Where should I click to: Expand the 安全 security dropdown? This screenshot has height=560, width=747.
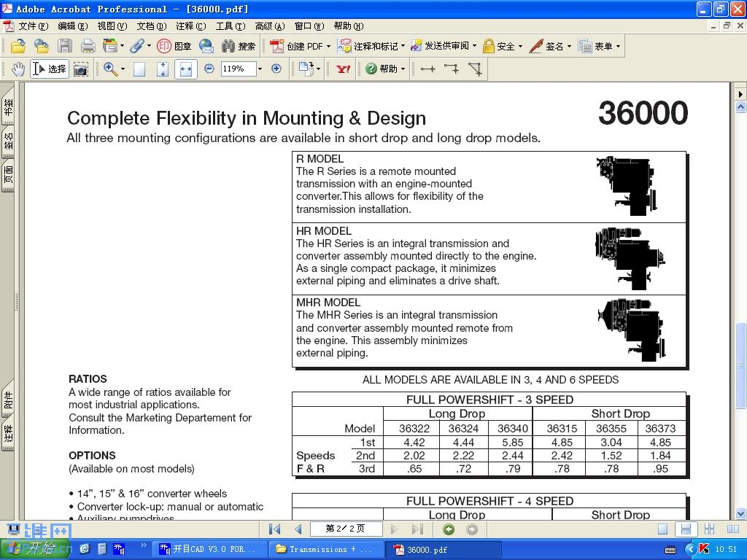coord(520,46)
